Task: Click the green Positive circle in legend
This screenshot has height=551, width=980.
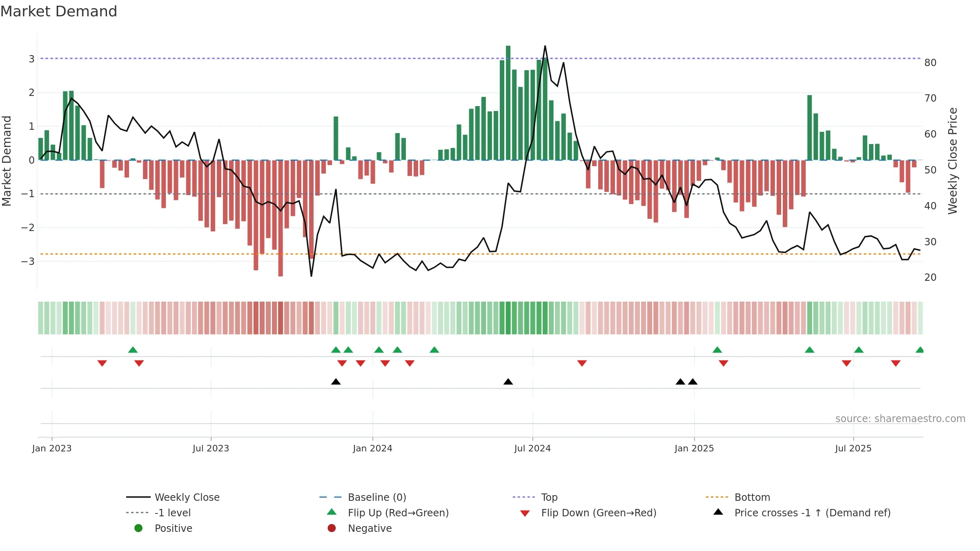Action: pos(138,528)
